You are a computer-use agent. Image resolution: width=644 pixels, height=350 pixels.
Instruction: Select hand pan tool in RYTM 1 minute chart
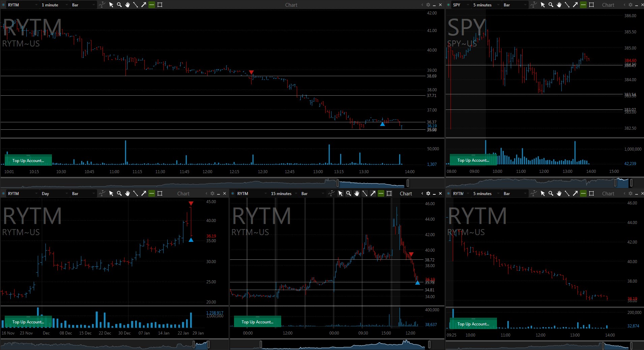click(127, 5)
